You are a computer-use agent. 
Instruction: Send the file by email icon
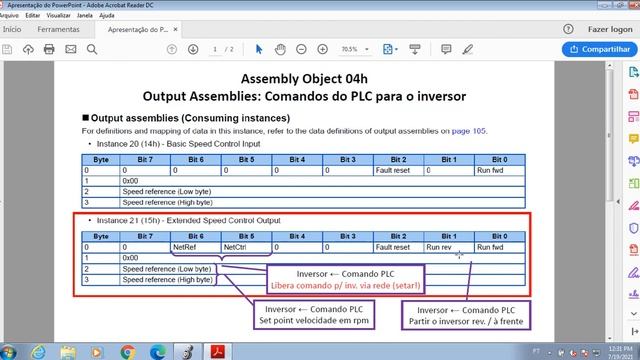[71, 49]
